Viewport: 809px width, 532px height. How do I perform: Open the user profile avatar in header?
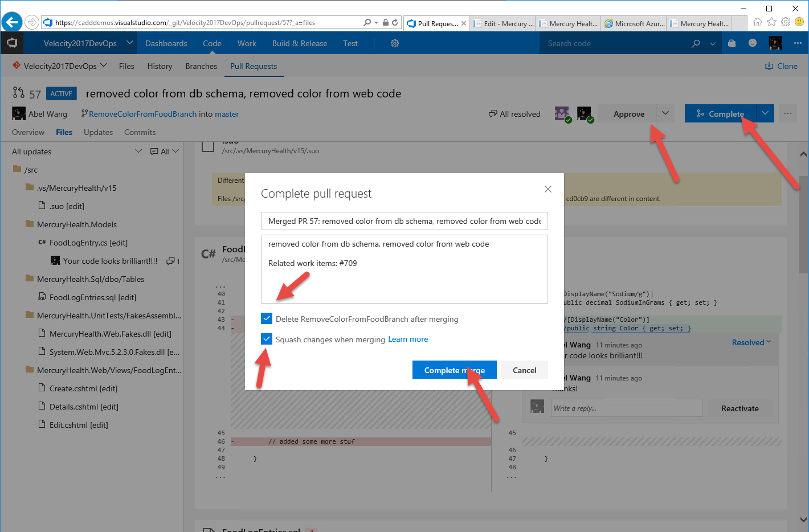pyautogui.click(x=775, y=43)
